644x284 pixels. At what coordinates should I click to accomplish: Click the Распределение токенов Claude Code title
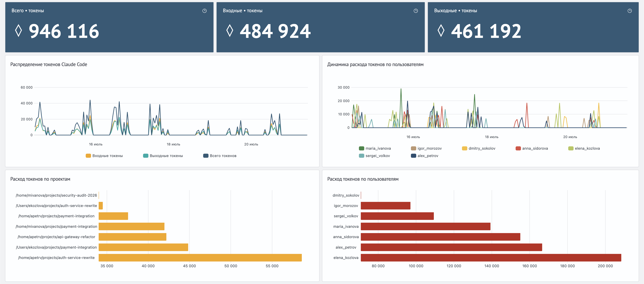point(49,65)
